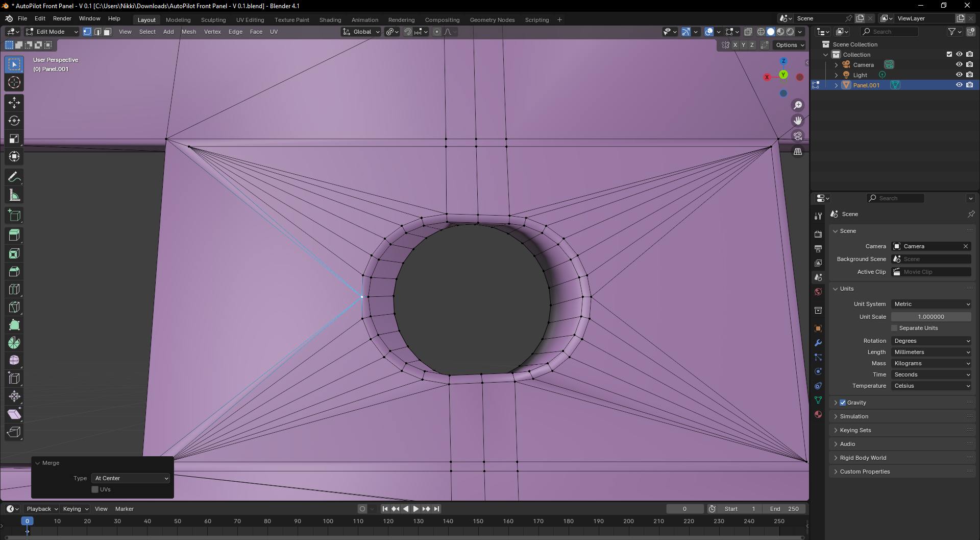Viewport: 980px width, 540px height.
Task: Open the Modifiers wrench properties tab
Action: 818,343
